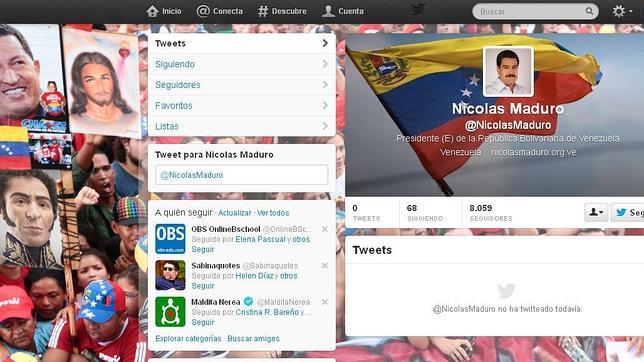This screenshot has height=362, width=644.
Task: Open Cristina R. Bareño's profile link
Action: [x=267, y=312]
